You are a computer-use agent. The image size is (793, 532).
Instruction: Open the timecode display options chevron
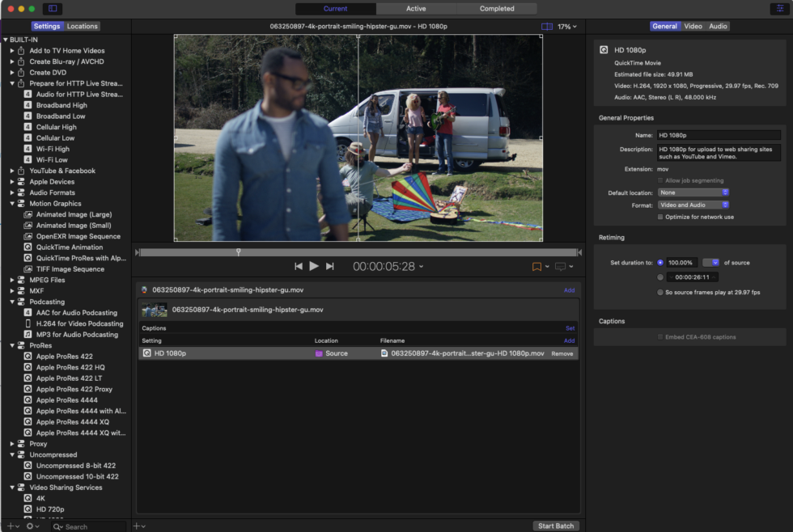tap(422, 266)
